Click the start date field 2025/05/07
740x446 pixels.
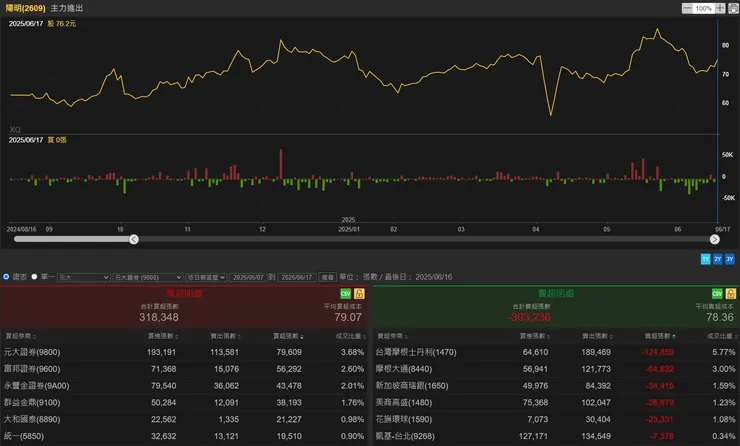[248, 278]
